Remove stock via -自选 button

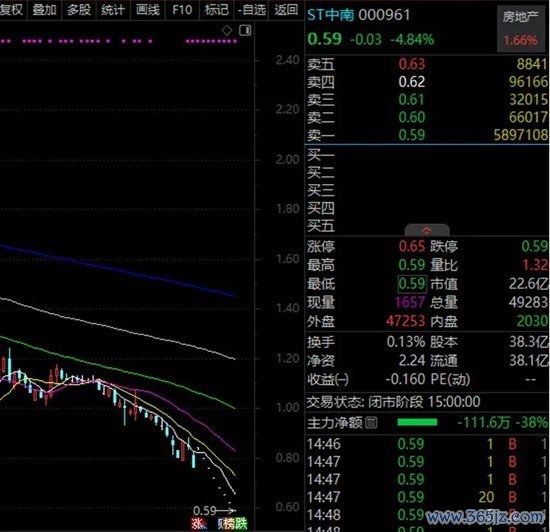pyautogui.click(x=251, y=10)
